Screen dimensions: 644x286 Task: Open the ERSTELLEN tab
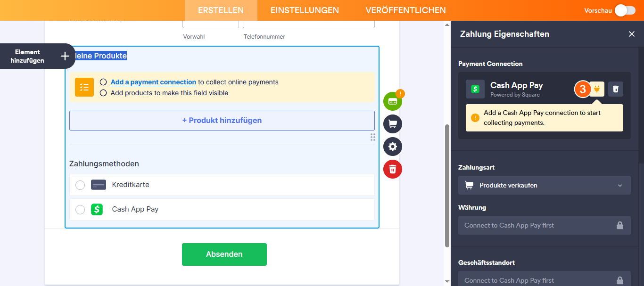pyautogui.click(x=221, y=10)
